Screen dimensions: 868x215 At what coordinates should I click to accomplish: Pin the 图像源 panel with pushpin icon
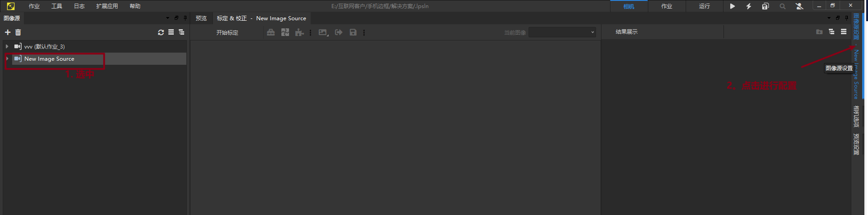[x=185, y=18]
